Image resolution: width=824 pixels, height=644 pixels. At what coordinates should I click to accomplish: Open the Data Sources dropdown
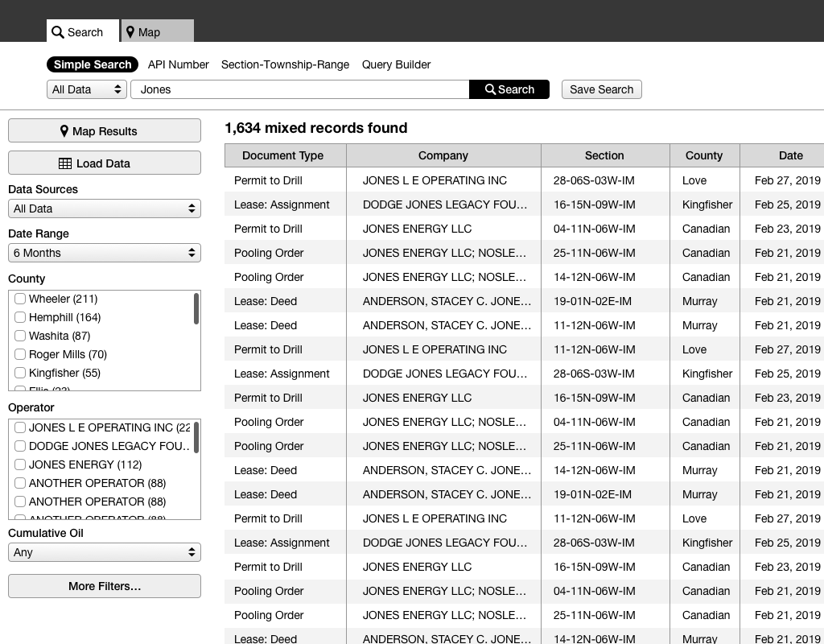coord(104,208)
